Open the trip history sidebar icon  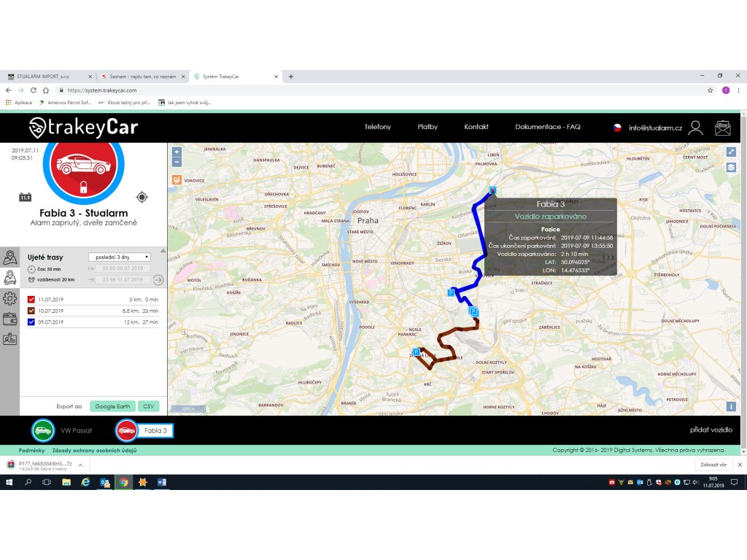pyautogui.click(x=10, y=277)
